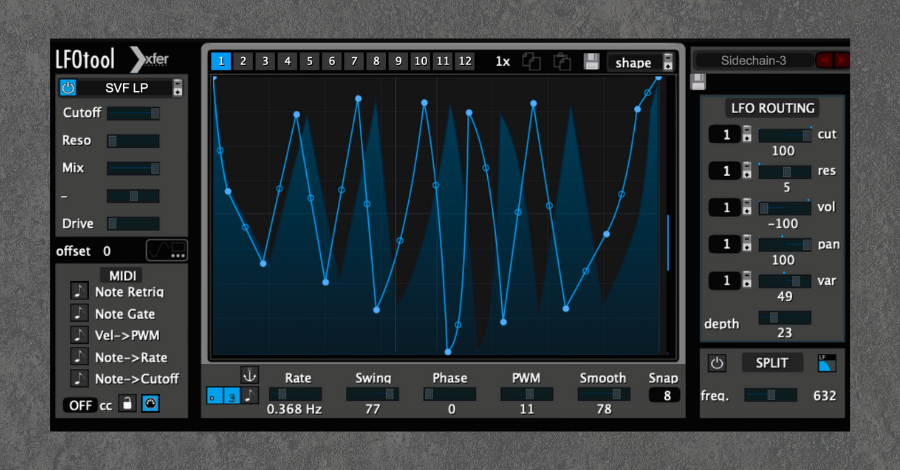Click the Snap value field showing 8
Viewport: 900px width, 470px height.
[x=665, y=395]
